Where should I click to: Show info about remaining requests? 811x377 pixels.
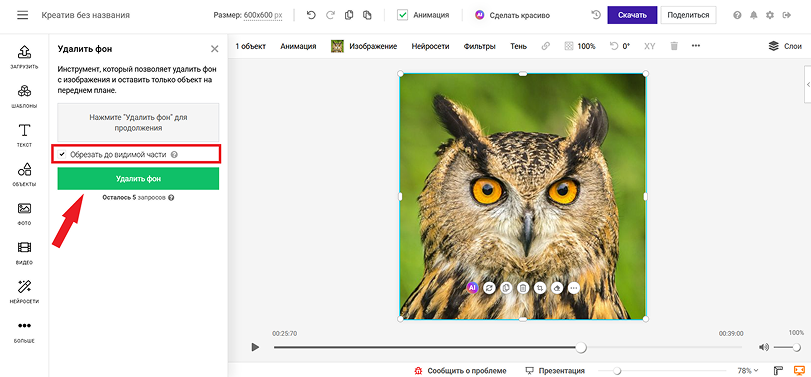point(171,198)
